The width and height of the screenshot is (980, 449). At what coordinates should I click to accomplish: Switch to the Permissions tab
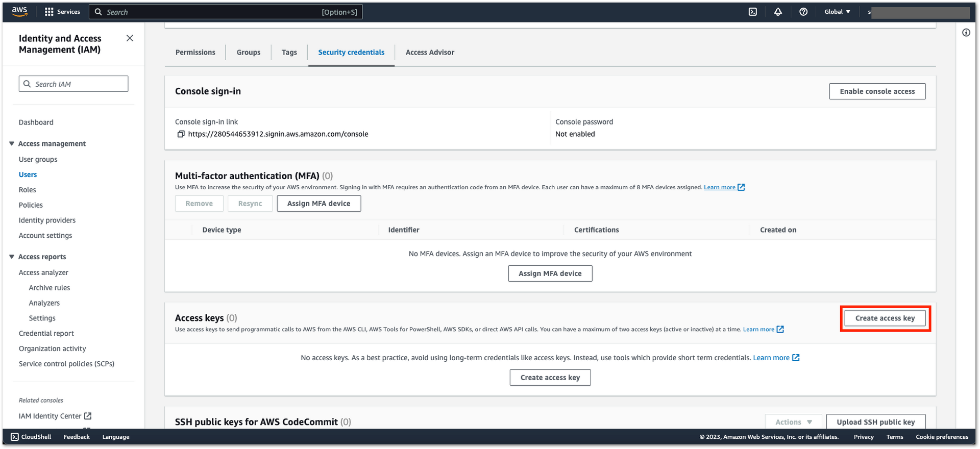(195, 53)
